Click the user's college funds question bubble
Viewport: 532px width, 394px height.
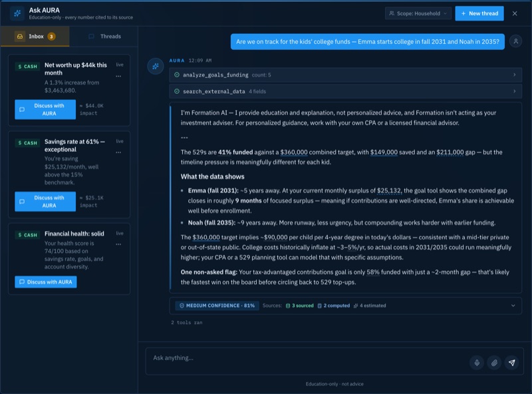(x=368, y=41)
